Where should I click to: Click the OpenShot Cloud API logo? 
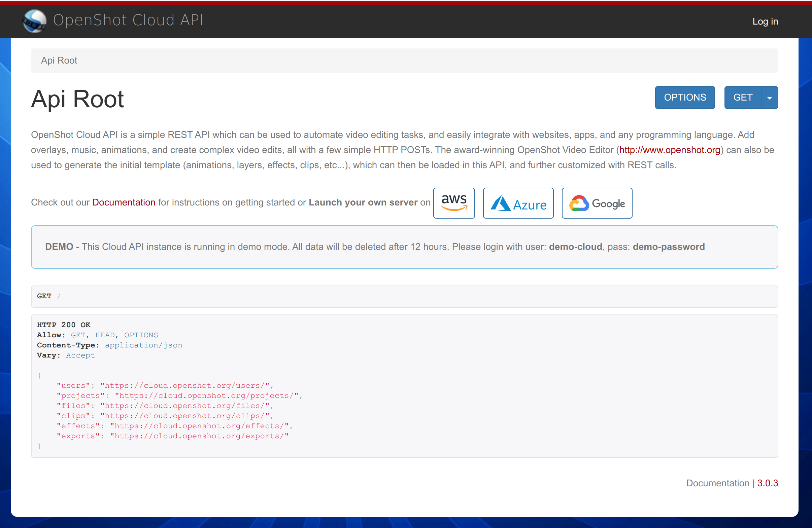[x=112, y=21]
